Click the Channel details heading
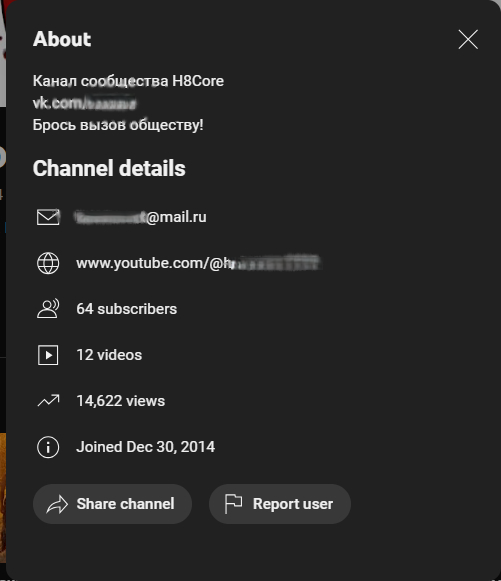 click(x=109, y=168)
